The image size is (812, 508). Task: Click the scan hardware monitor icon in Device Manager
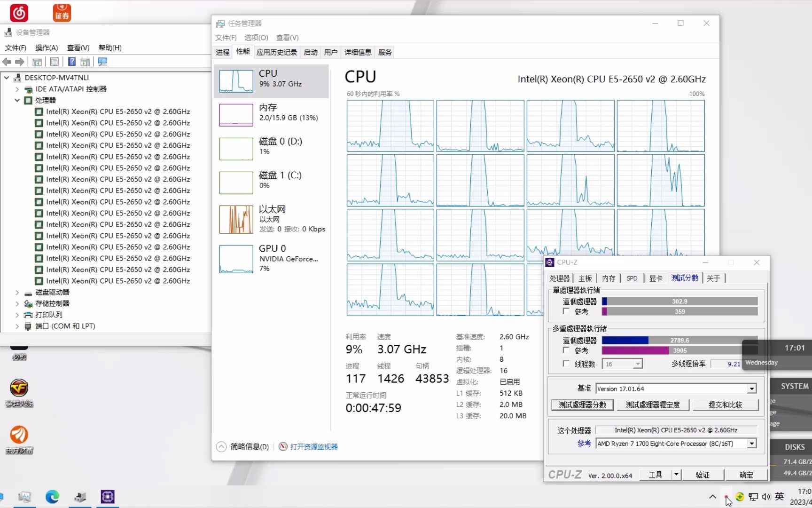pyautogui.click(x=102, y=62)
